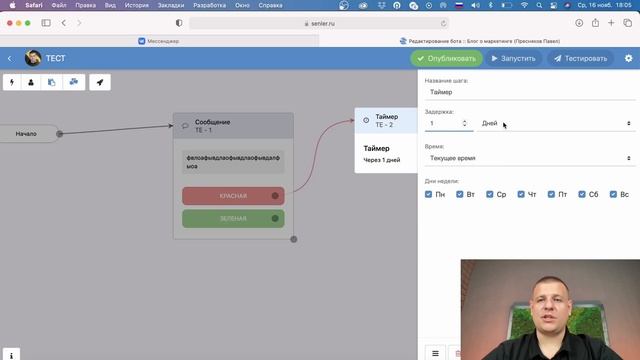
Task: Uncheck the Пт weekday checkbox
Action: click(551, 194)
